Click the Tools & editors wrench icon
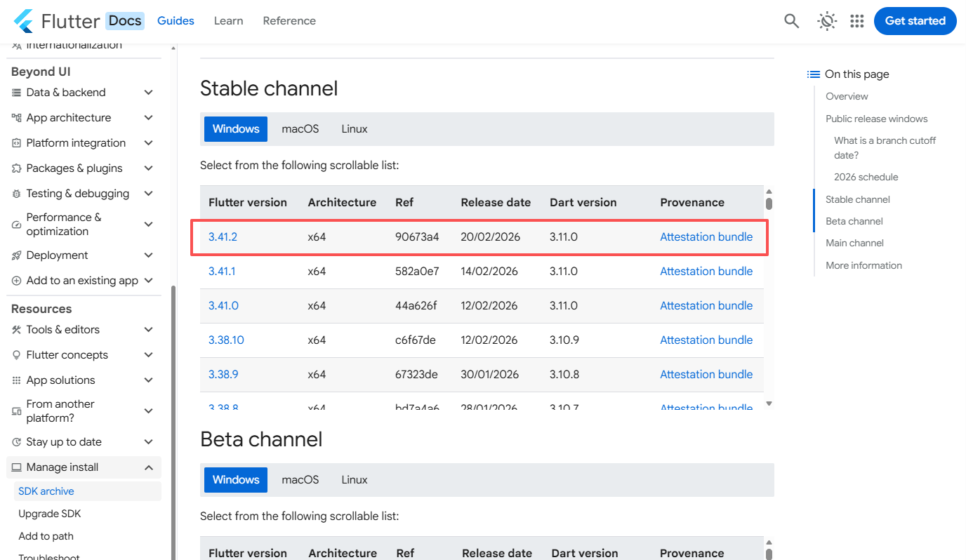This screenshot has height=560, width=966. (17, 330)
